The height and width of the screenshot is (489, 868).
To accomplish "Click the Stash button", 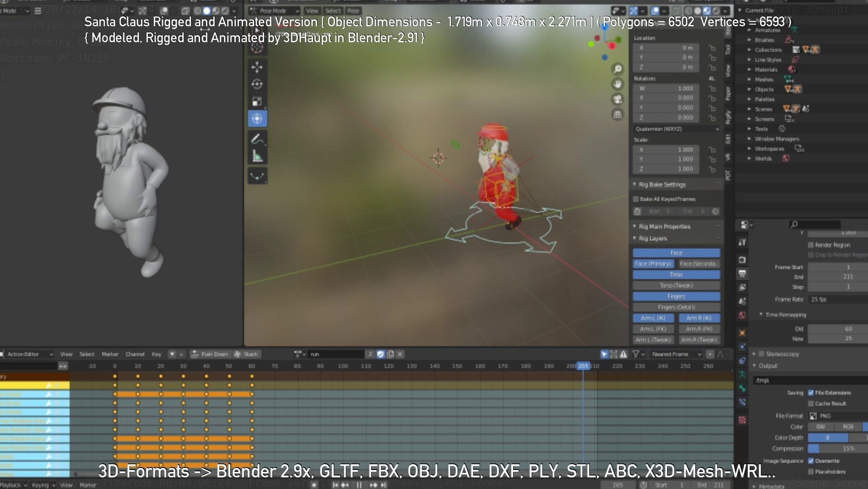I will 246,354.
